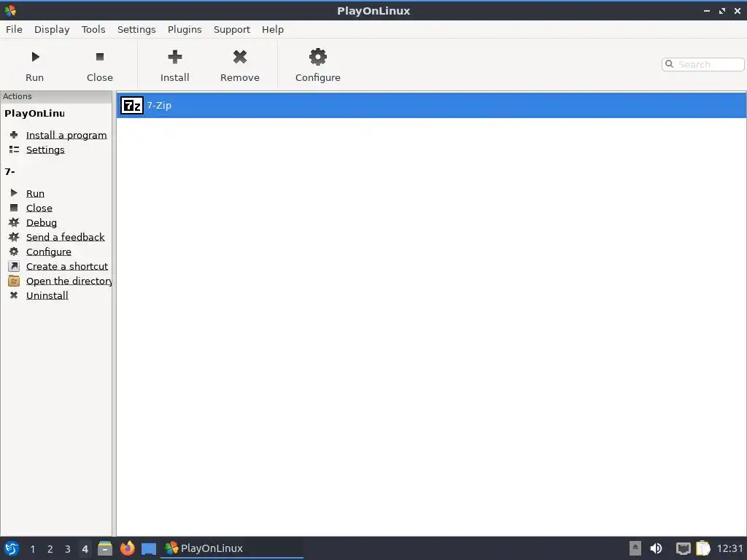Click magnifier icon in search box
The height and width of the screenshot is (560, 747).
pyautogui.click(x=670, y=64)
